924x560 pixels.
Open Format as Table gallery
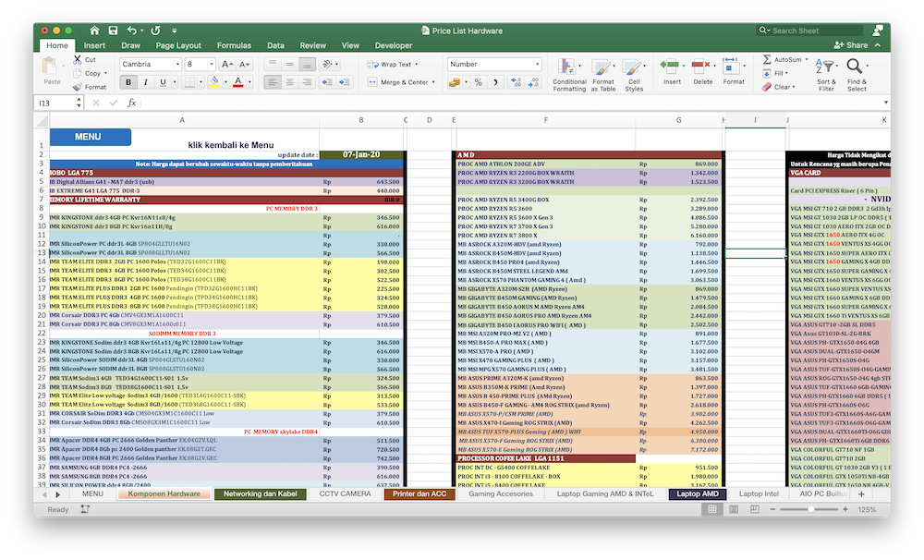[x=602, y=74]
